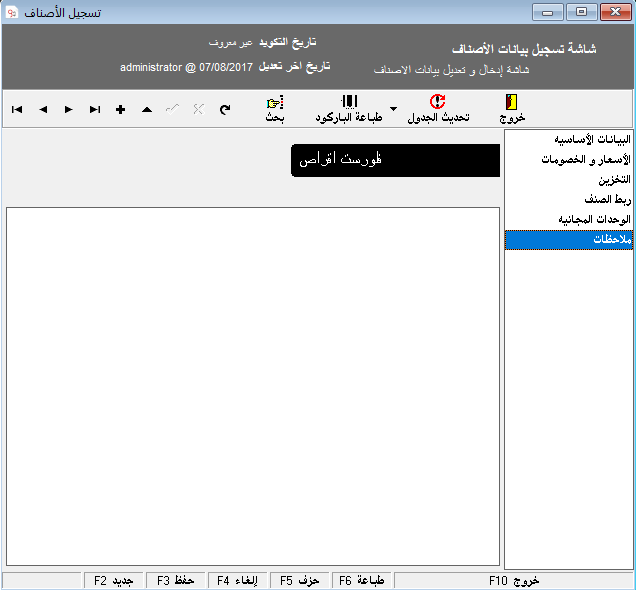Jump to last record arrow
This screenshot has height=590, width=636.
95,109
